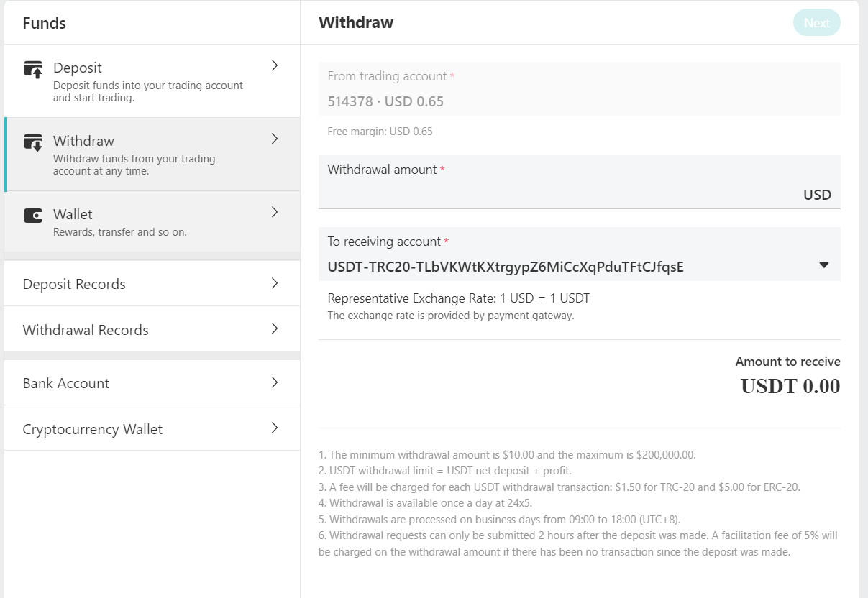Focus the Withdrawal amount input field
Viewport: 868px width, 598px height.
pos(580,182)
